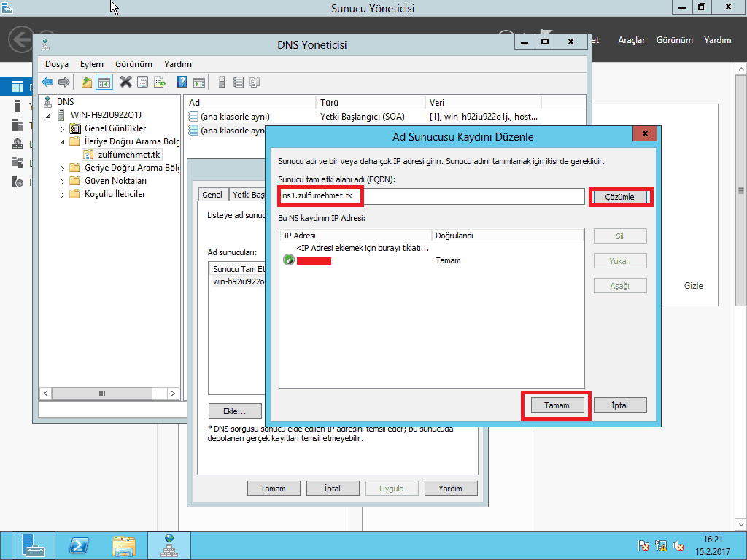
Task: Click the Veri column header
Action: tap(483, 102)
